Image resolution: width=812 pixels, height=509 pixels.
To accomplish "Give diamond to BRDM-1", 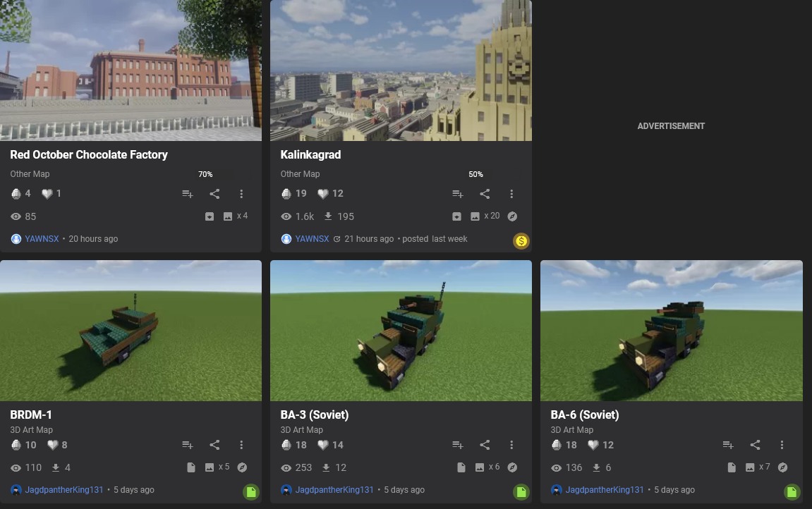I will 16,445.
